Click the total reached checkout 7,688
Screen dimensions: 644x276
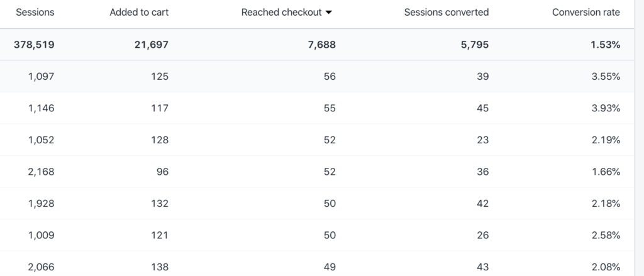click(322, 45)
